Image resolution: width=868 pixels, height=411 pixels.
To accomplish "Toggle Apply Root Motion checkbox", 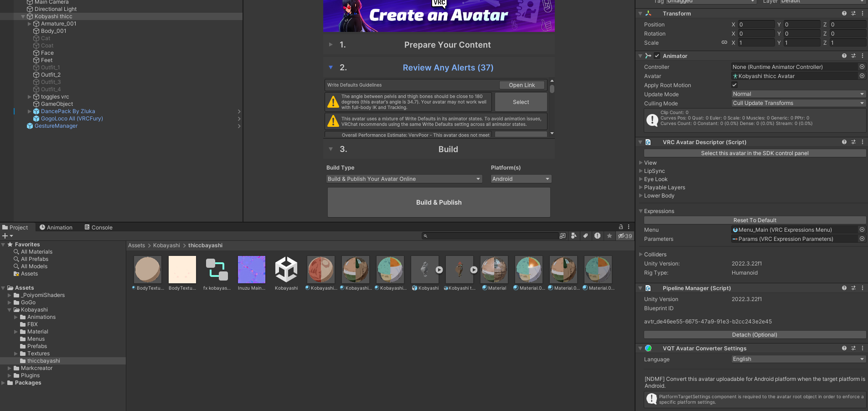I will coord(734,85).
